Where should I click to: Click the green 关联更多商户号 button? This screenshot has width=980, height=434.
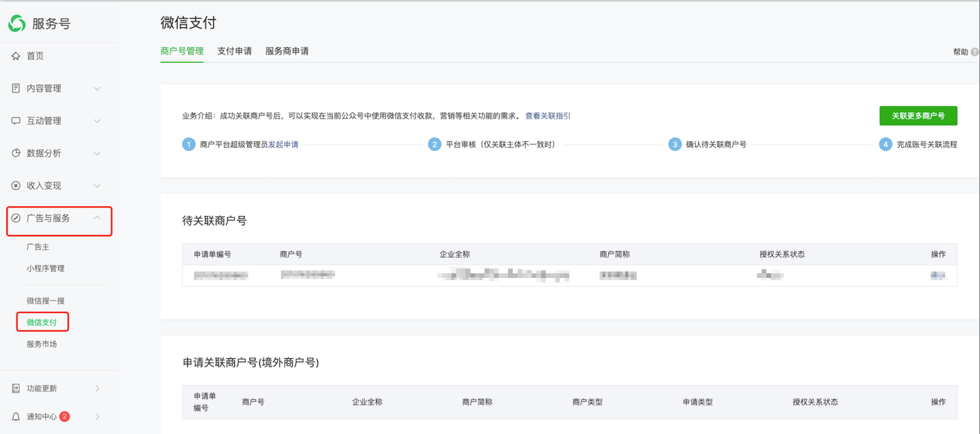pyautogui.click(x=918, y=116)
